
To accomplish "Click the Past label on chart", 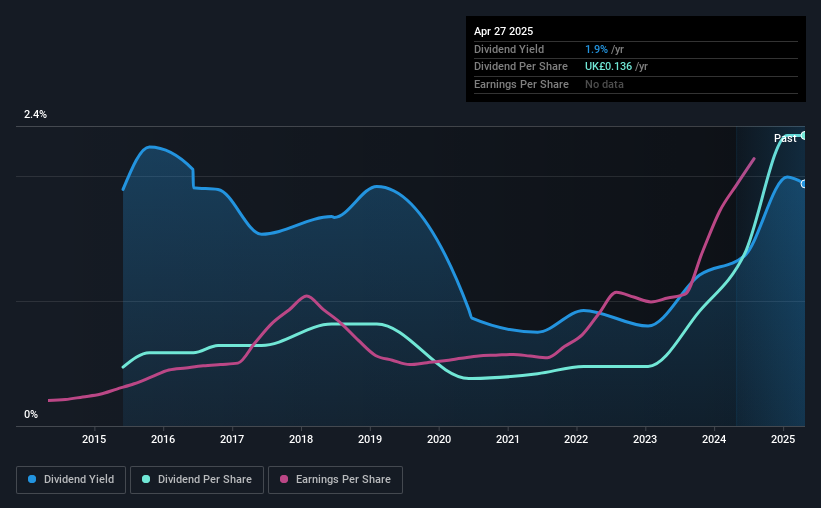I will click(x=785, y=138).
